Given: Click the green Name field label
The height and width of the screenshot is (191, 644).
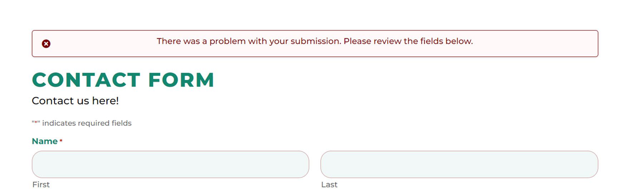Looking at the screenshot, I should [x=45, y=141].
